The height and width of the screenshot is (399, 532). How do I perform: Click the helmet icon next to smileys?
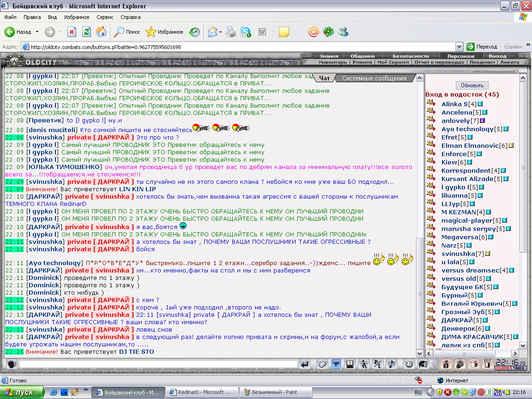tap(423, 364)
